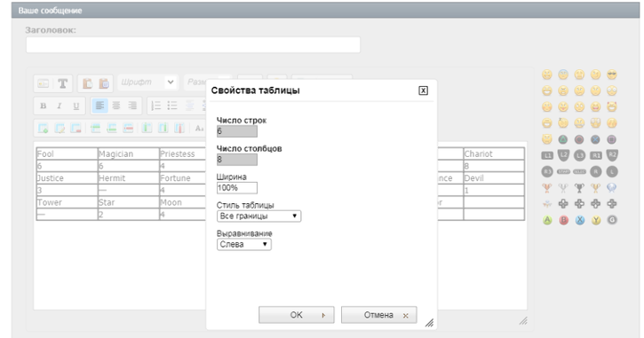Viewport: 644px width, 338px height.
Task: Insert the L2 button icon
Action: tap(563, 155)
